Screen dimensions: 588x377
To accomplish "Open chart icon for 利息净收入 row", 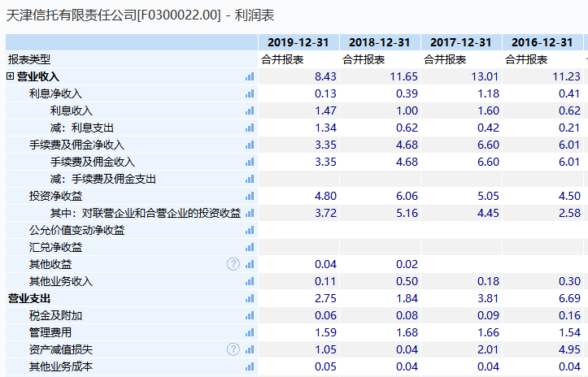I will coord(250,93).
